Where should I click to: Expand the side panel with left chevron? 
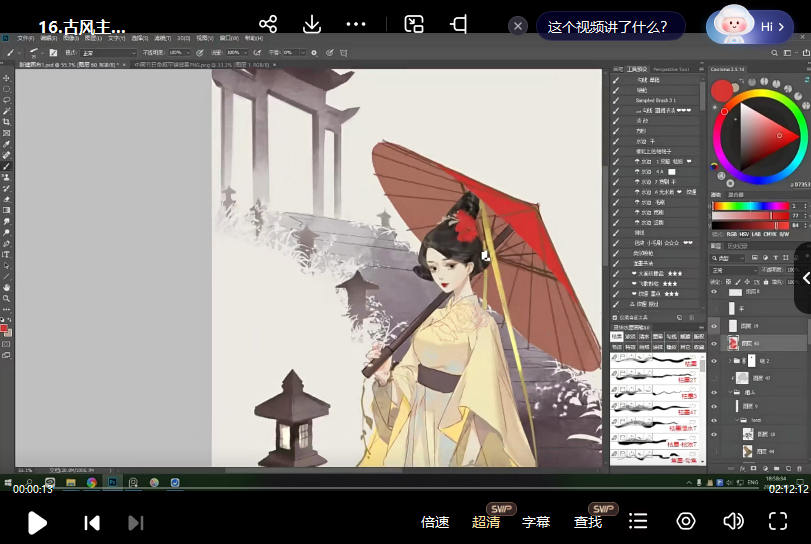(x=804, y=277)
